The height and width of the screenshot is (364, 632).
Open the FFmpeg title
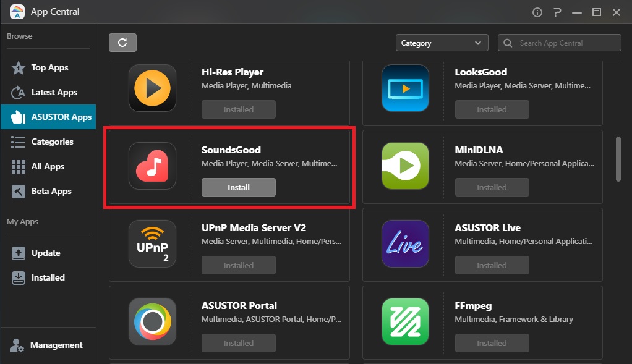coord(473,306)
